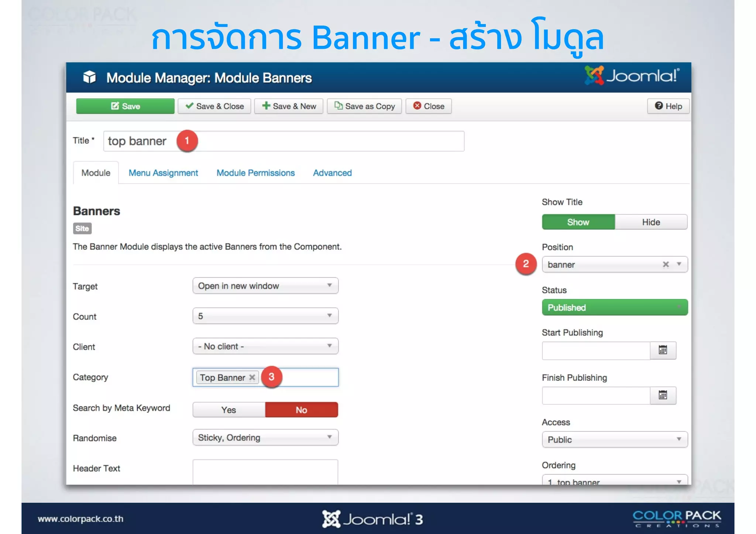Click the module cube icon in header
This screenshot has width=756, height=534.
coord(89,77)
